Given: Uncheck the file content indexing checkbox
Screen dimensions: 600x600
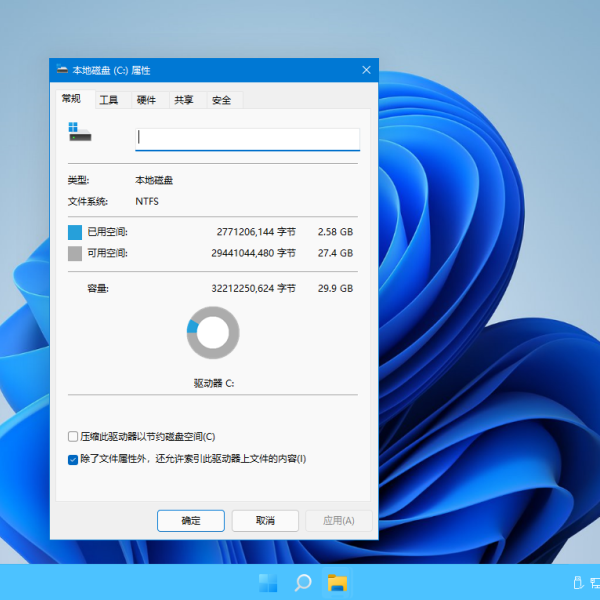Looking at the screenshot, I should [x=73, y=459].
